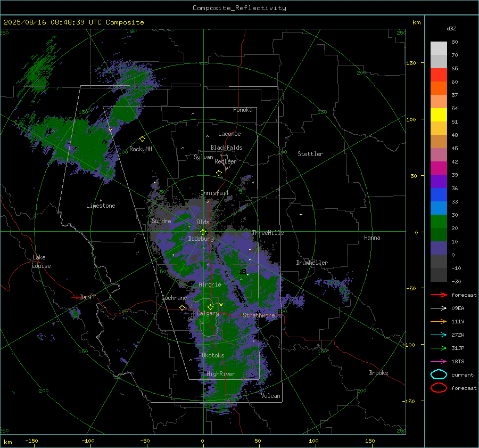The image size is (479, 448).
Task: Click the 39 dBZ magenta color swatch
Action: click(439, 168)
